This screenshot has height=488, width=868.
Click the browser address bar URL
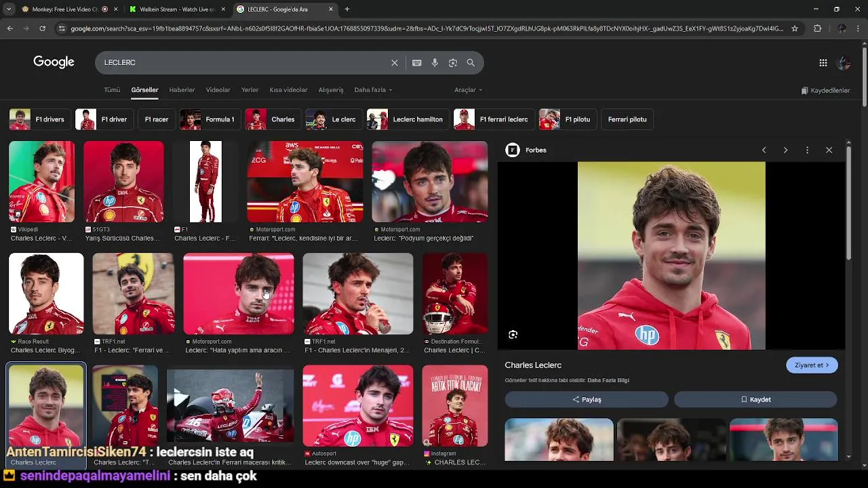[427, 28]
